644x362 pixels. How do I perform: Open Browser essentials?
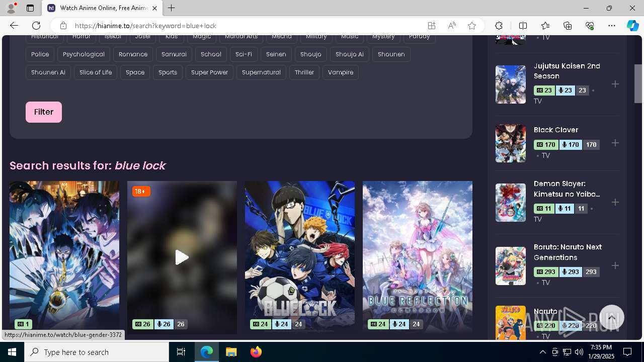tap(590, 26)
